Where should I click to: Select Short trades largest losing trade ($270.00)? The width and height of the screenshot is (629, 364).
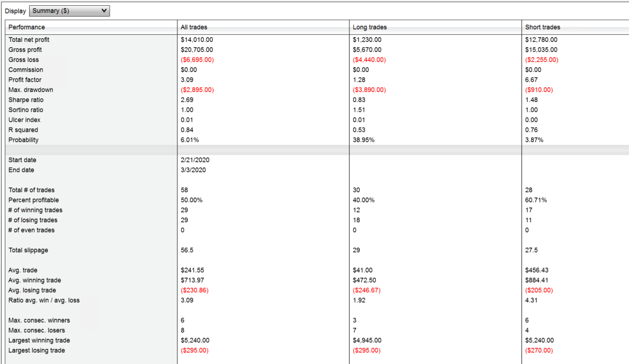click(539, 350)
